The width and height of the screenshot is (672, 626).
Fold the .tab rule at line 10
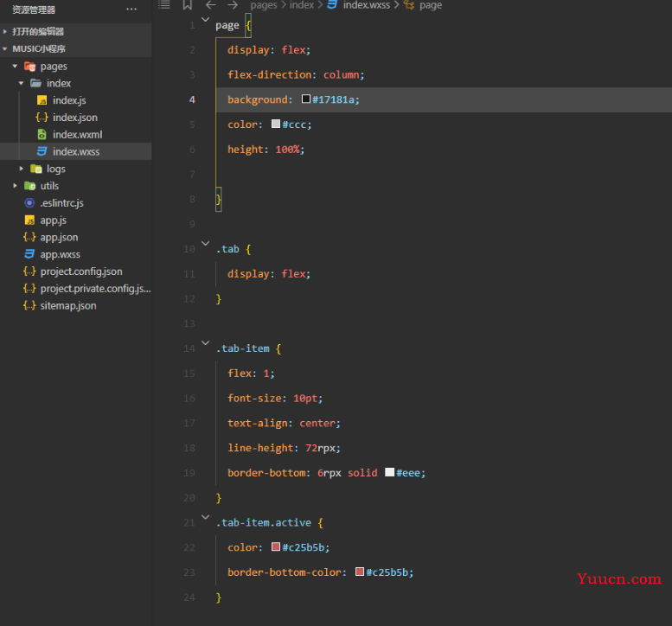pyautogui.click(x=206, y=243)
